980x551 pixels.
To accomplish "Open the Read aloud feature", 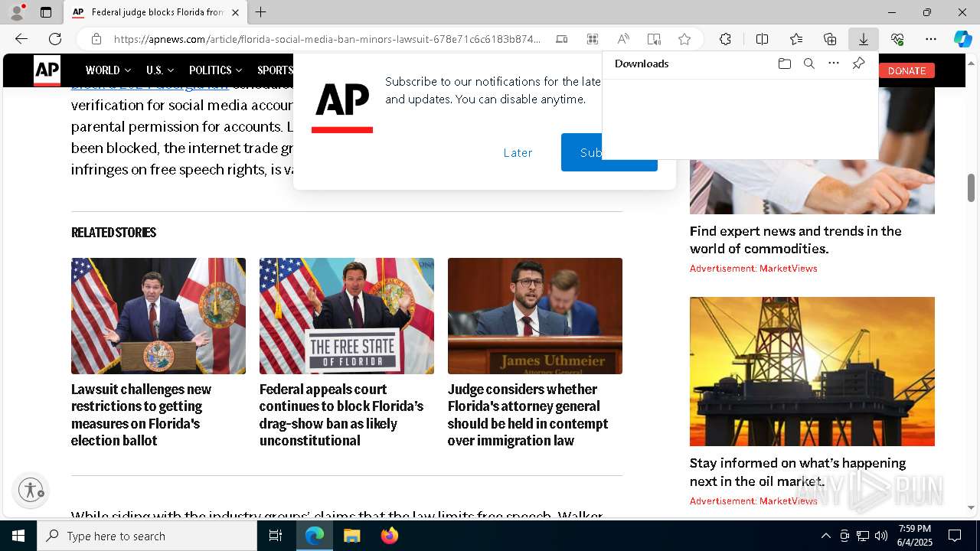I will coord(623,39).
